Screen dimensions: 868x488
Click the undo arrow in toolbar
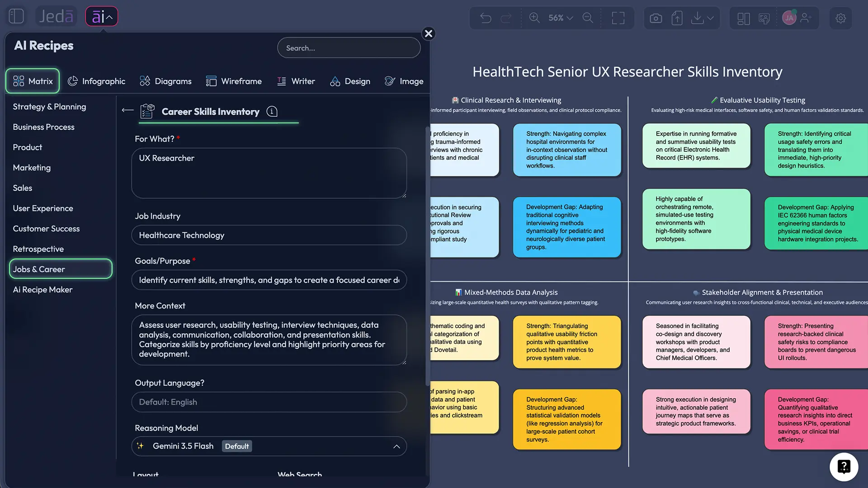(x=486, y=18)
